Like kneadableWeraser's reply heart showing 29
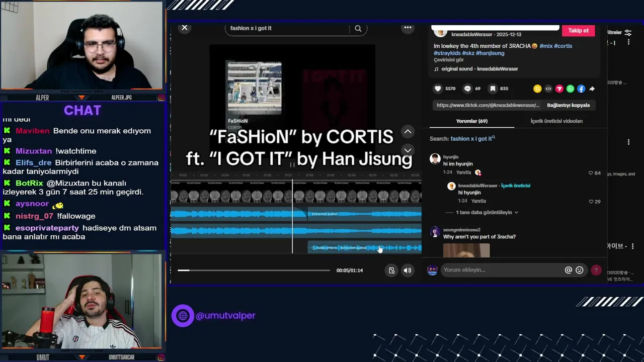Screen dimensions: 644x362 591,202
